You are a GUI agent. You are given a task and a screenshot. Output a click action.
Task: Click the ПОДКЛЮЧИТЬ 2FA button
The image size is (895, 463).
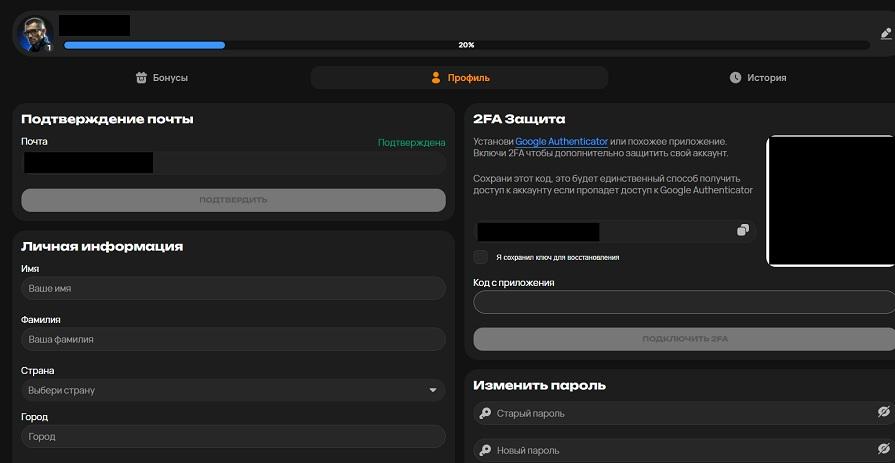point(684,339)
